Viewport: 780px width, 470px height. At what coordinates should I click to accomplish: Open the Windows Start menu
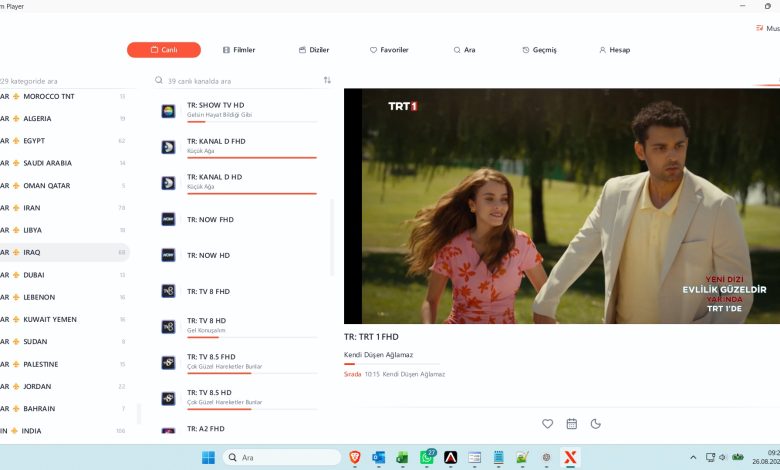pyautogui.click(x=208, y=457)
